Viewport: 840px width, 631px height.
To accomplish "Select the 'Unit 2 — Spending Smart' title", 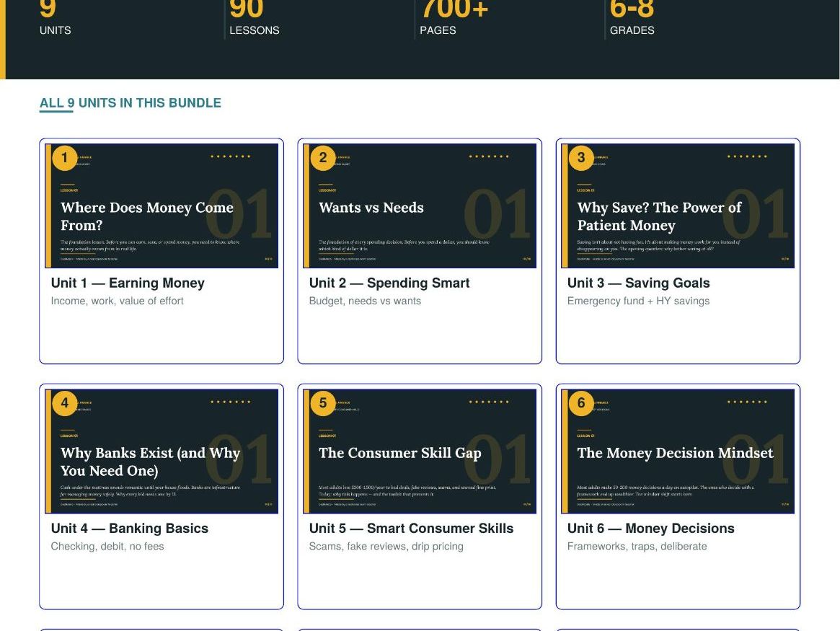I will pyautogui.click(x=389, y=283).
